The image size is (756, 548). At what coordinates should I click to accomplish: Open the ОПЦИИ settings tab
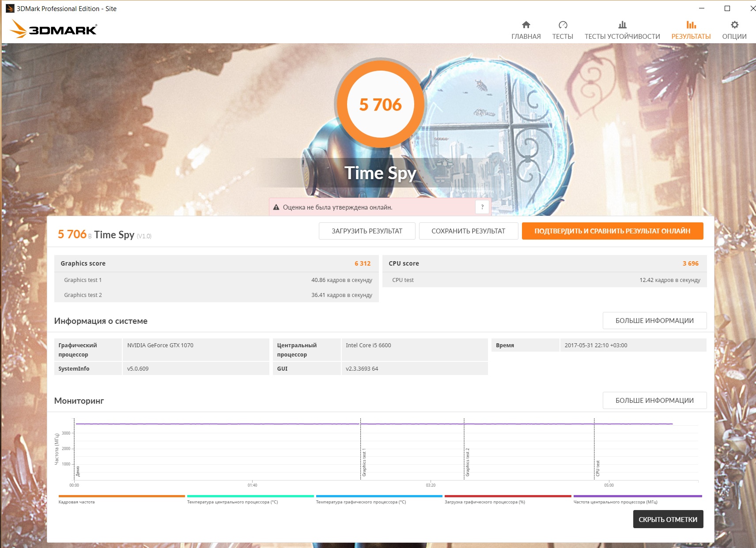[x=734, y=30]
